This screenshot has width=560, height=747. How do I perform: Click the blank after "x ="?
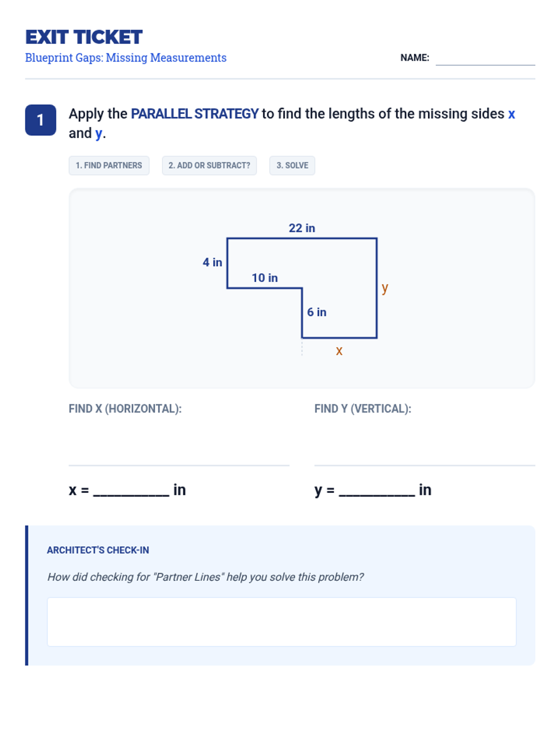pos(131,490)
